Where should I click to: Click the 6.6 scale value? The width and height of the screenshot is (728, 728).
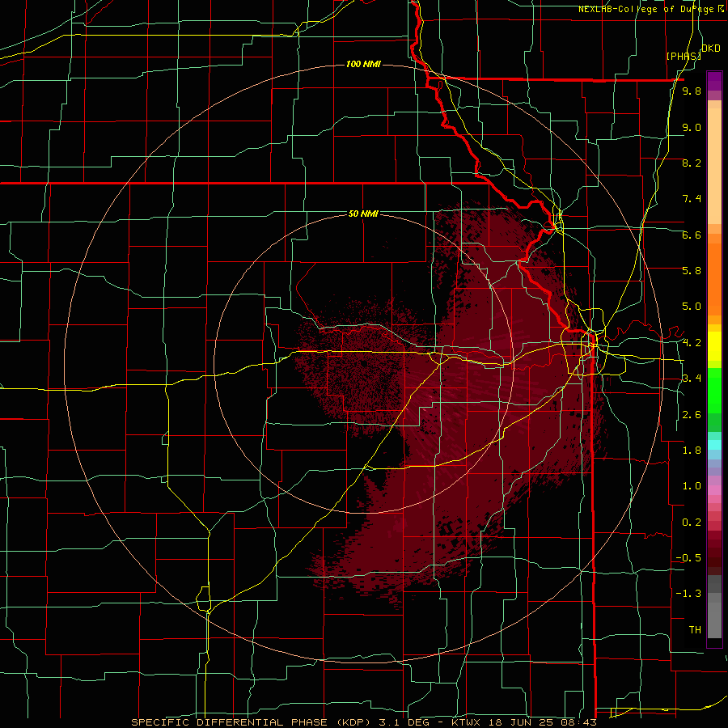[x=692, y=235]
